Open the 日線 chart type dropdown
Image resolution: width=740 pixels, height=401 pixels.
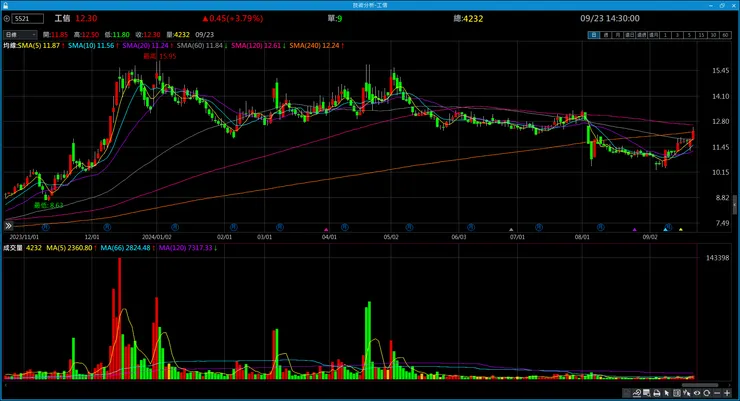click(20, 35)
